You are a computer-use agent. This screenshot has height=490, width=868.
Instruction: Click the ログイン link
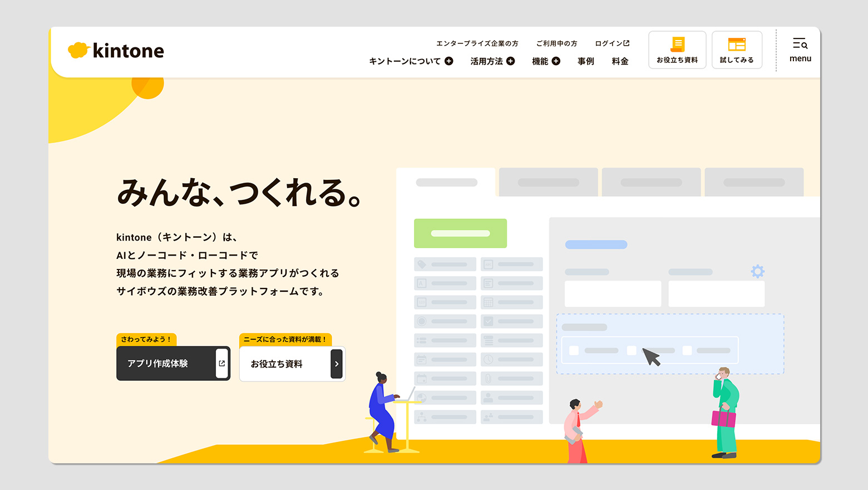point(612,43)
